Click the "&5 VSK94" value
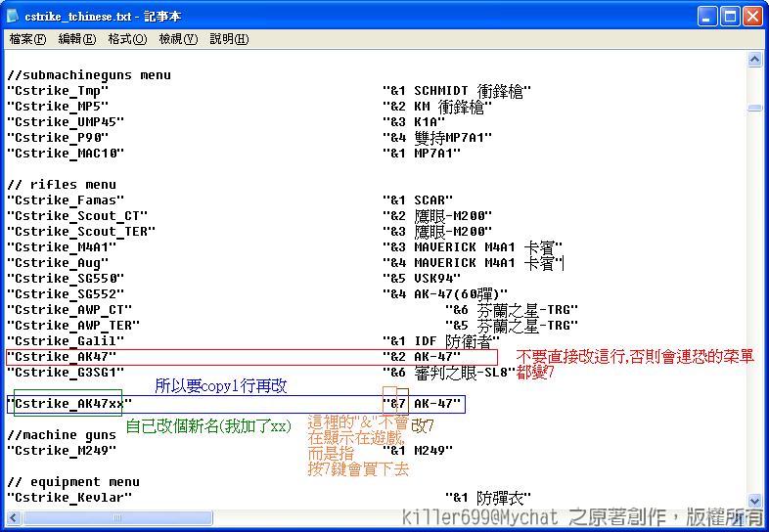The height and width of the screenshot is (532, 769). (x=422, y=279)
